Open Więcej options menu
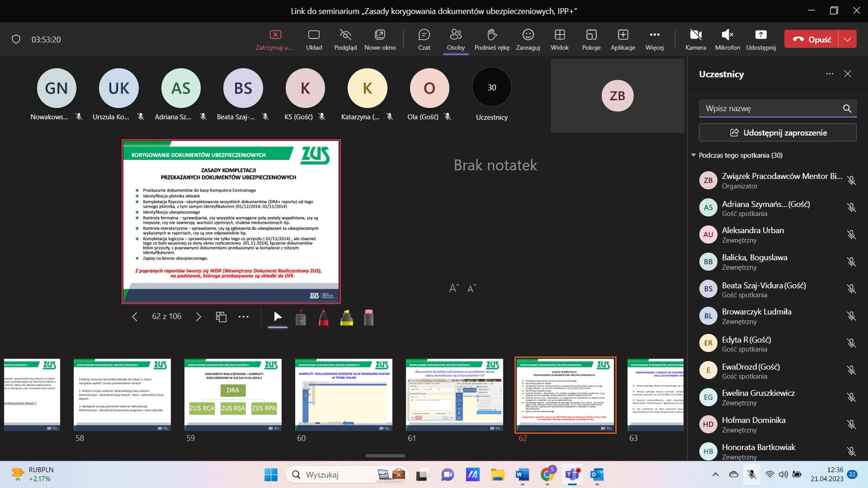 655,40
